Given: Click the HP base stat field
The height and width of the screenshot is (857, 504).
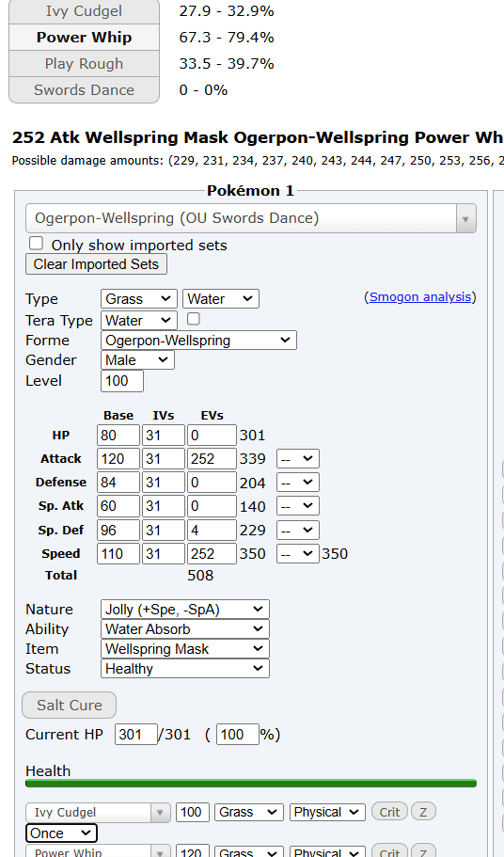Looking at the screenshot, I should tap(118, 436).
